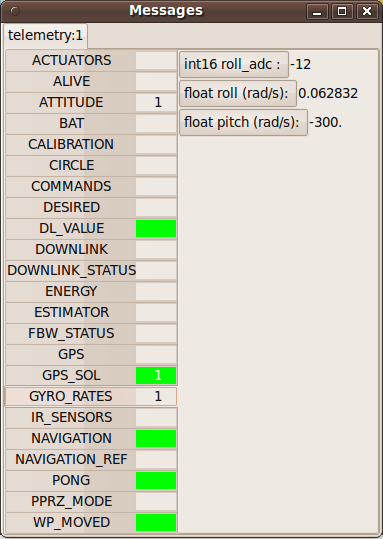The image size is (383, 539).
Task: Open the PONG message tab
Action: 91,480
